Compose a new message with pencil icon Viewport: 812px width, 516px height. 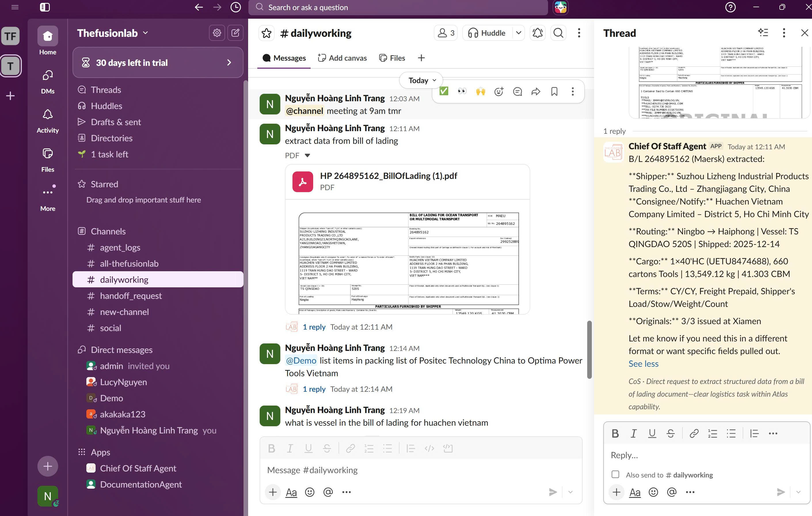tap(235, 33)
